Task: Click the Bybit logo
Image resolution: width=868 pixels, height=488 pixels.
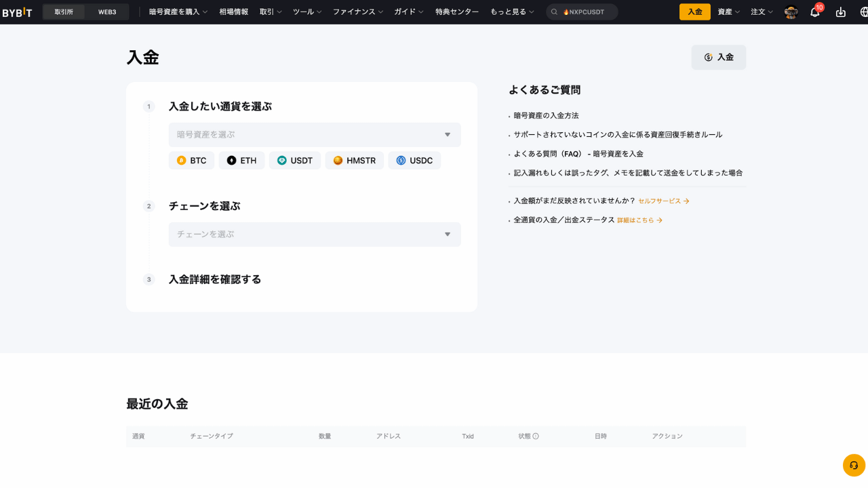Action: coord(18,12)
